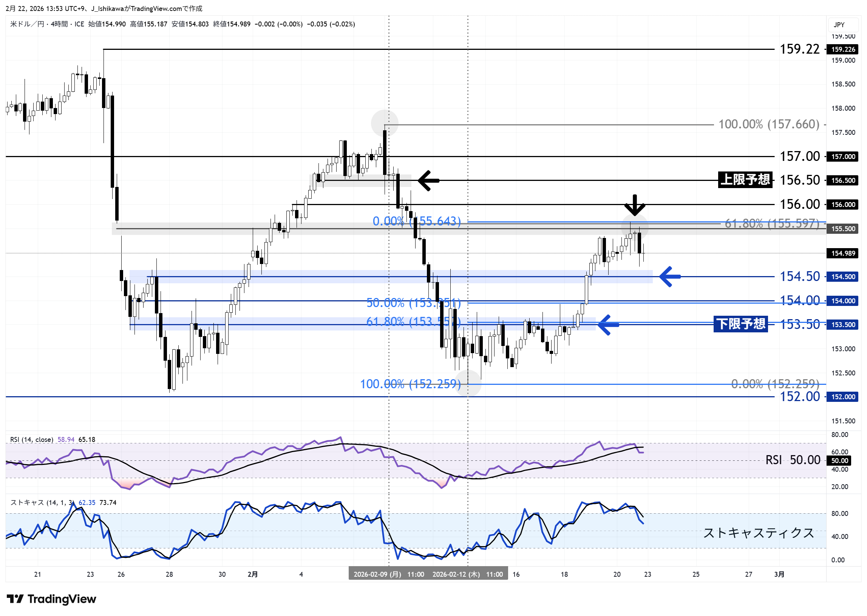Click the 2026-02-09 (月) 11:00 date marker
Image resolution: width=867 pixels, height=616 pixels.
click(x=388, y=575)
